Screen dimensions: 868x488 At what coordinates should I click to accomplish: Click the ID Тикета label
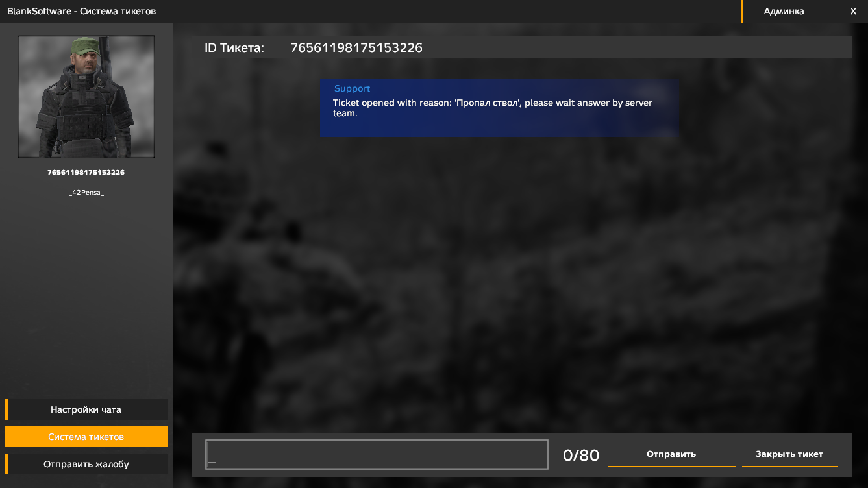234,47
